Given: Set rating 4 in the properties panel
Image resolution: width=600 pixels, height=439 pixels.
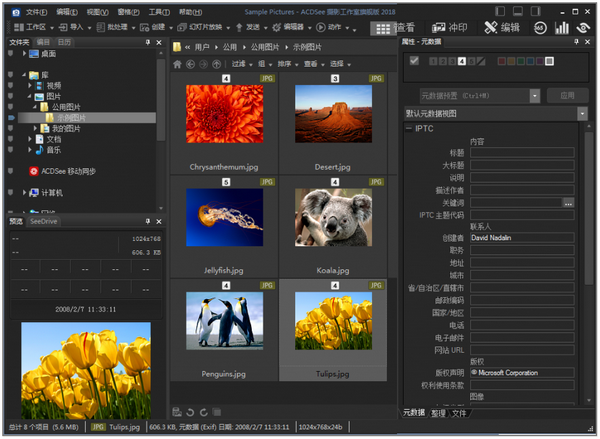Looking at the screenshot, I should click(x=463, y=62).
